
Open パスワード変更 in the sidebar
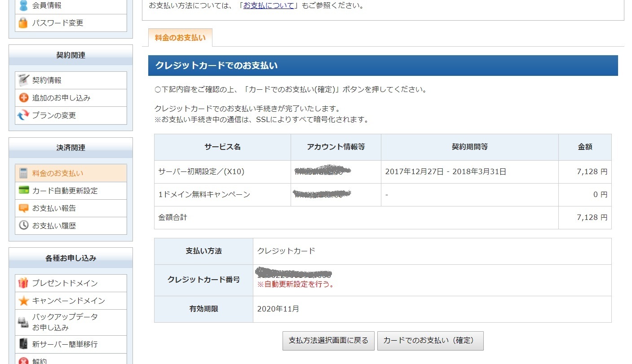click(x=71, y=23)
